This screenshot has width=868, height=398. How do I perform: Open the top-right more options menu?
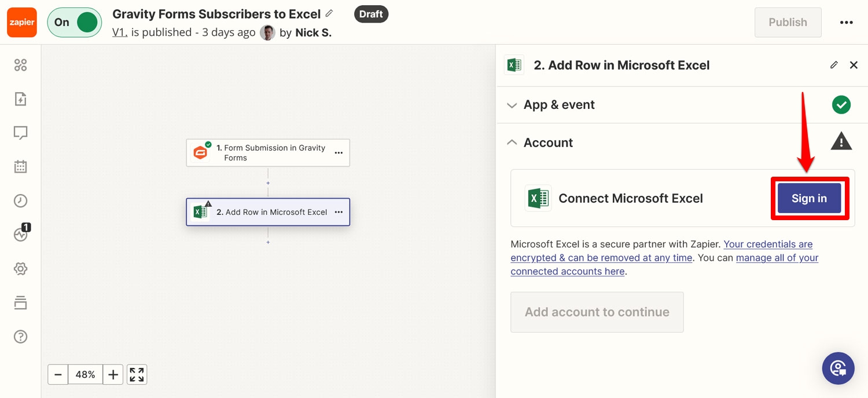click(x=846, y=23)
